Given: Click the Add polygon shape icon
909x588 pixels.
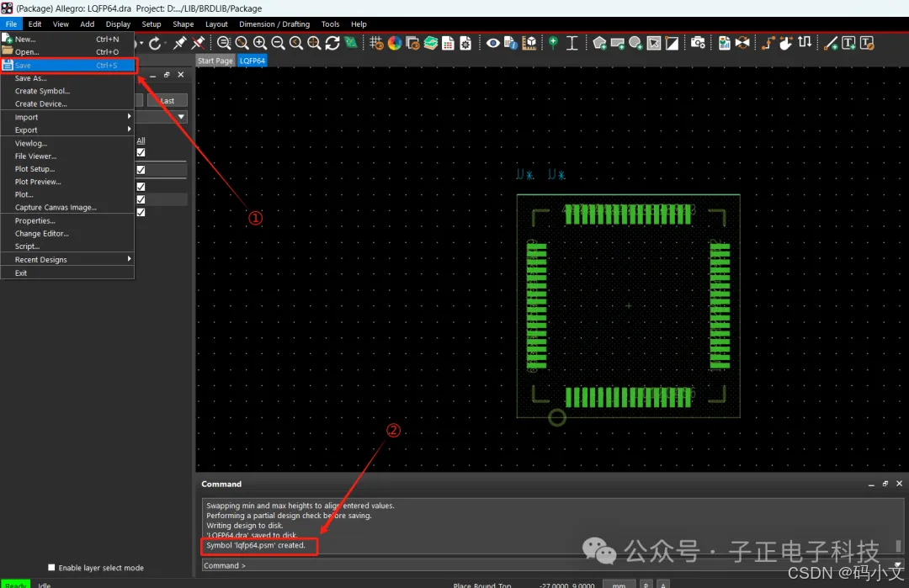Looking at the screenshot, I should [x=599, y=44].
